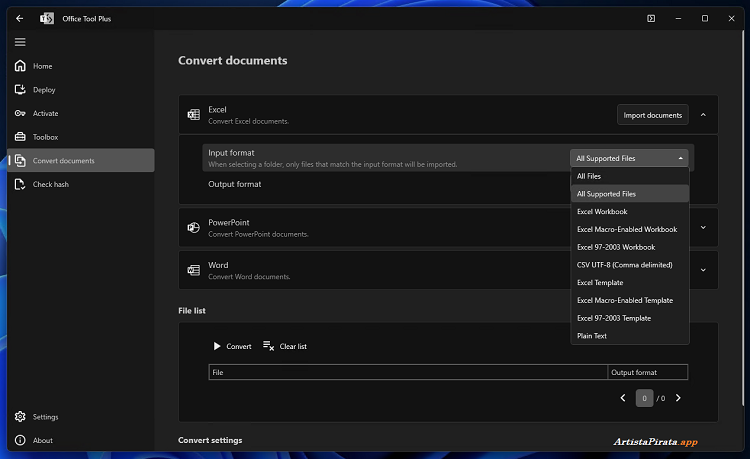
Task: Click the Office Tool Plus logo icon
Action: point(47,19)
